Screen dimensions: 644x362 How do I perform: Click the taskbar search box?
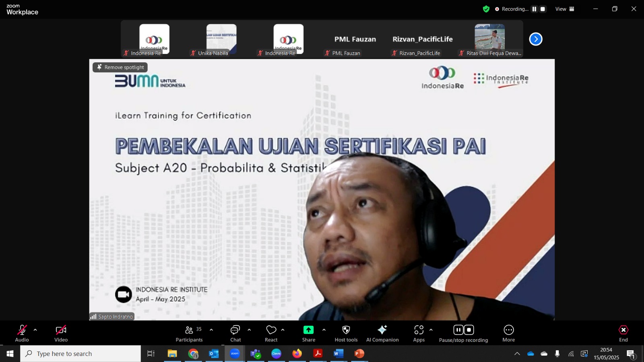tap(80, 354)
